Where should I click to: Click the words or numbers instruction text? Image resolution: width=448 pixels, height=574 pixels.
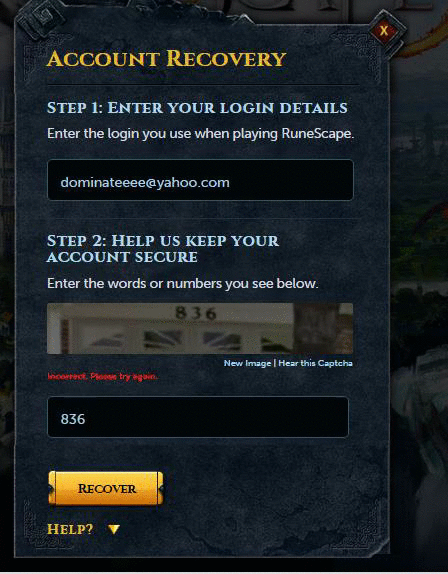(183, 283)
